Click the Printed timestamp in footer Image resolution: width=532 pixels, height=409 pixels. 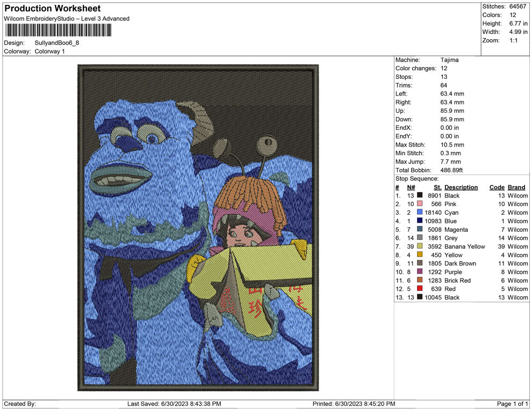coord(354,404)
